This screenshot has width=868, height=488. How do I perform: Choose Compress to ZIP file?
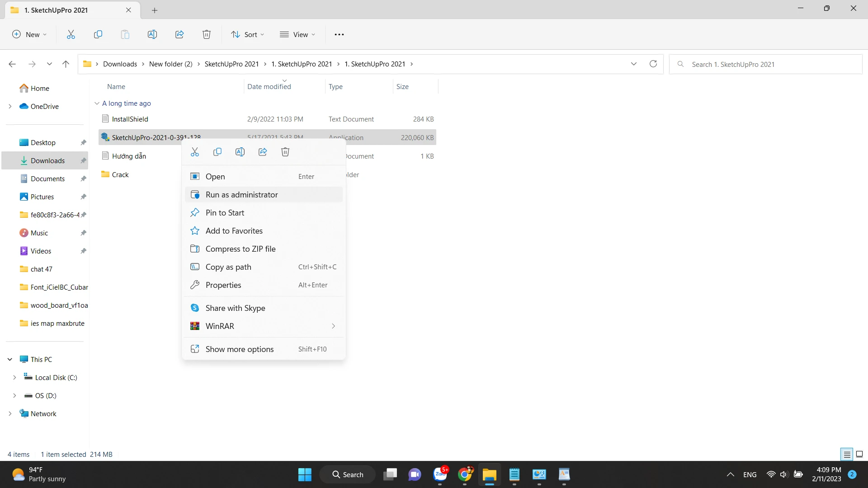click(264, 249)
